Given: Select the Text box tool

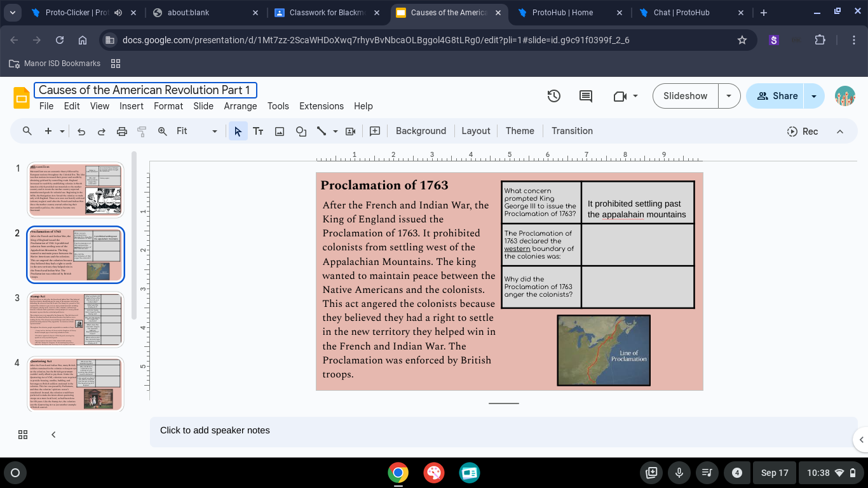Looking at the screenshot, I should click(258, 132).
